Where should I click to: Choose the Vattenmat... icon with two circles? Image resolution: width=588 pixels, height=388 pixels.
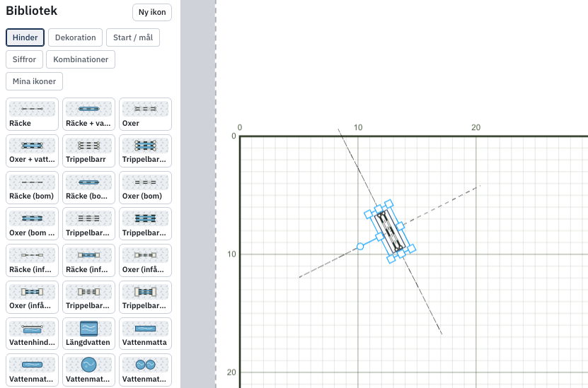pos(146,370)
